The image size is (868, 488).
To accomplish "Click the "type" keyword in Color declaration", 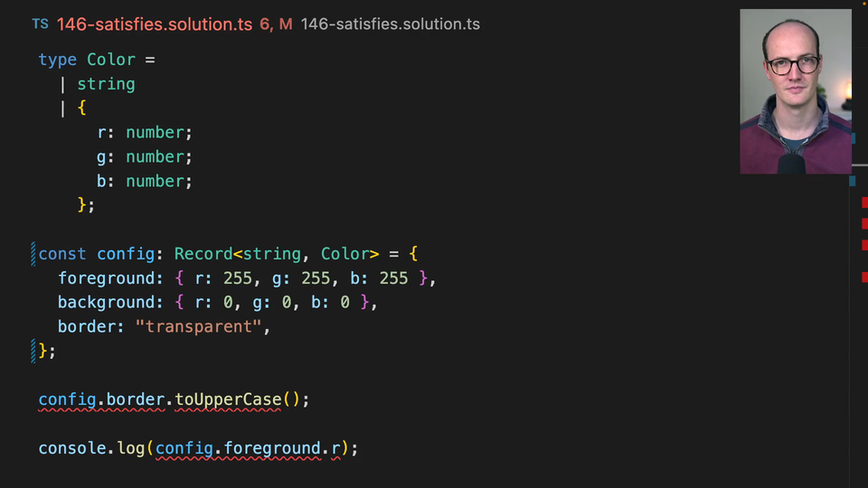I will click(57, 60).
